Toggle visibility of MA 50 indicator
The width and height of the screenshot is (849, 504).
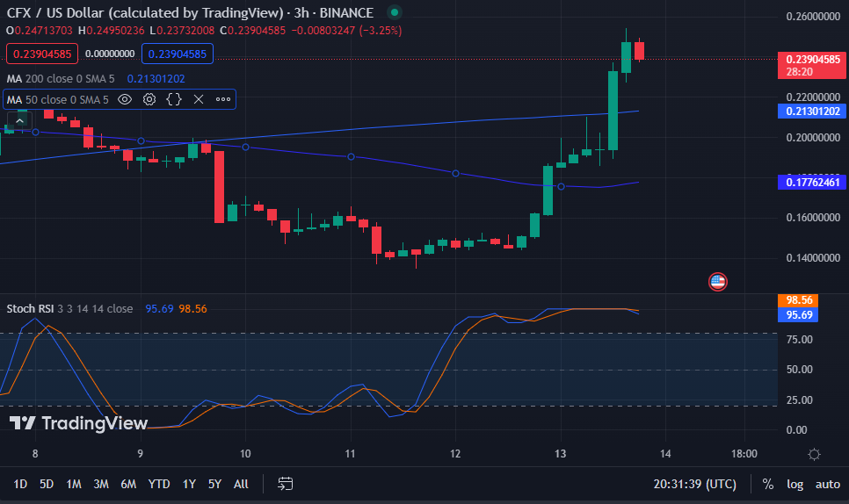click(125, 99)
